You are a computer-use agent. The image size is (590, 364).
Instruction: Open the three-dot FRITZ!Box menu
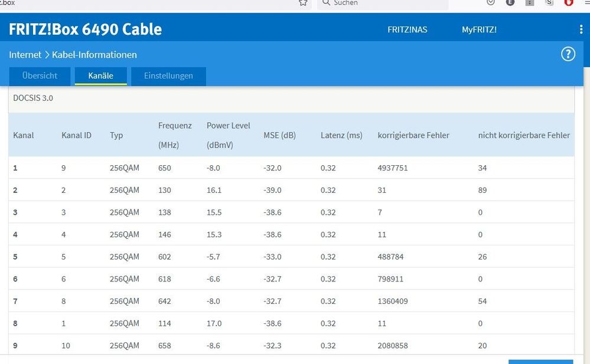point(581,29)
